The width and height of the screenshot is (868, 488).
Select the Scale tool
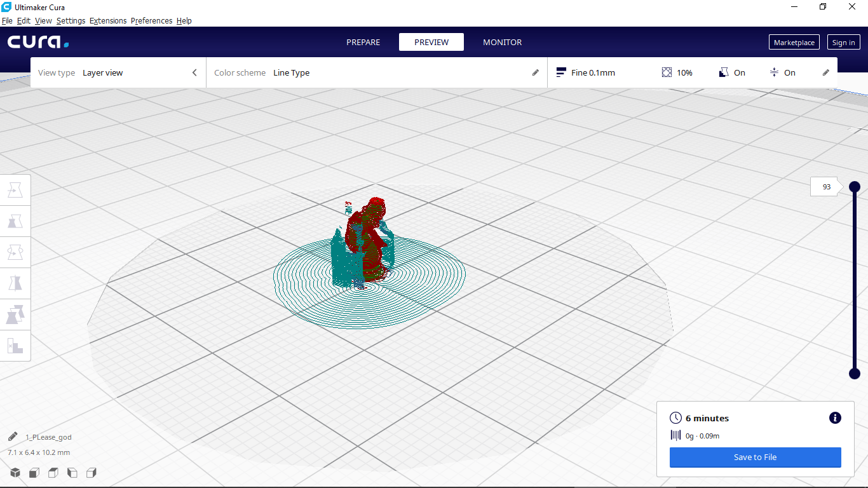coord(15,220)
